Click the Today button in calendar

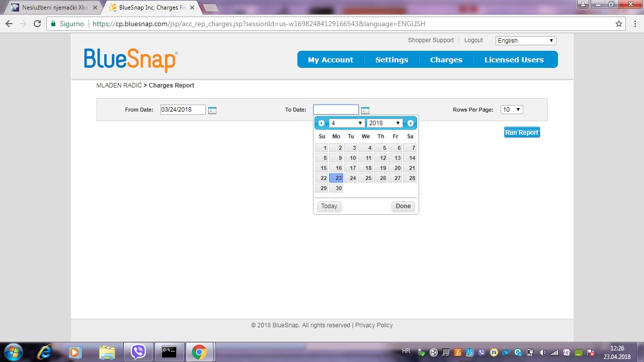329,206
